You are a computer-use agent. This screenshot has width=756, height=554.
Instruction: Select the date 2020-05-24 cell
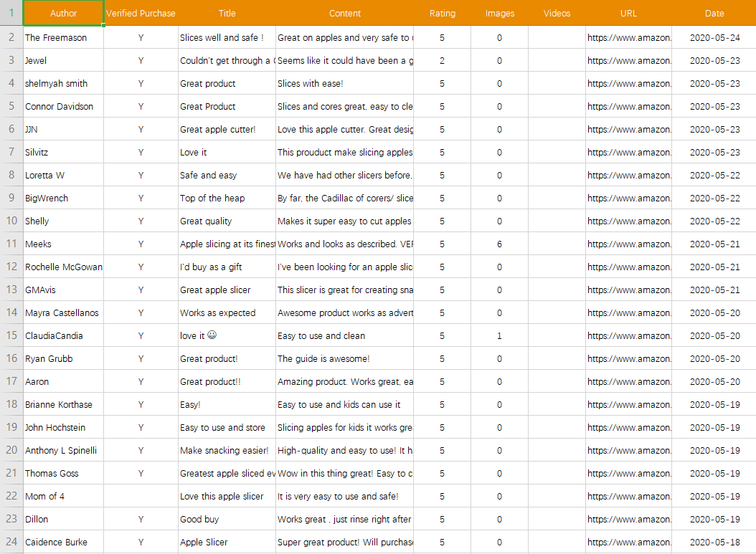coord(714,37)
